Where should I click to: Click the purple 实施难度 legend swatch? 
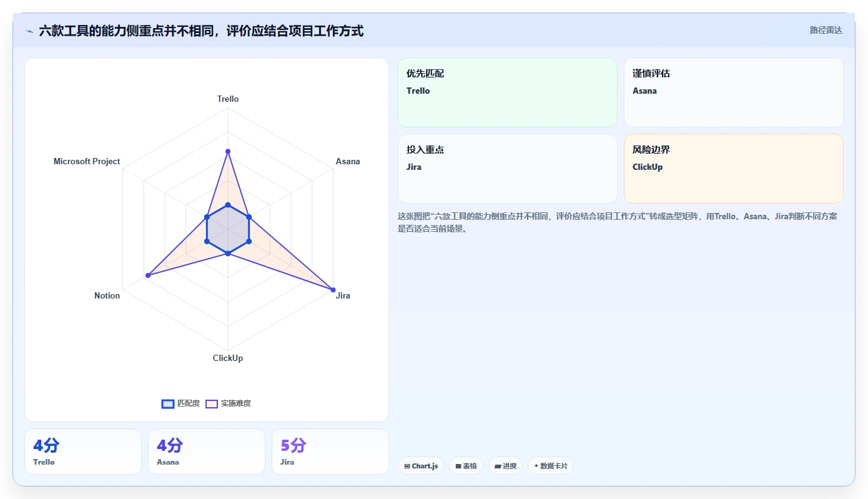coord(212,403)
